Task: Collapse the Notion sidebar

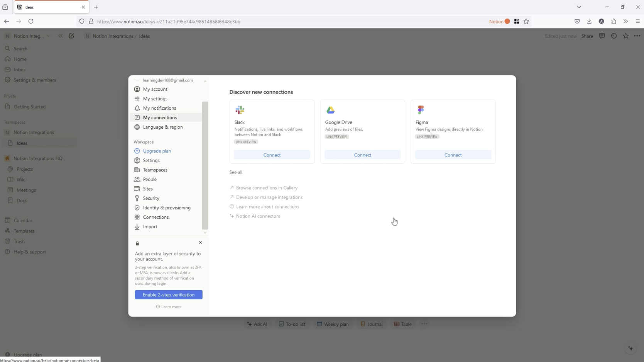Action: (x=61, y=36)
